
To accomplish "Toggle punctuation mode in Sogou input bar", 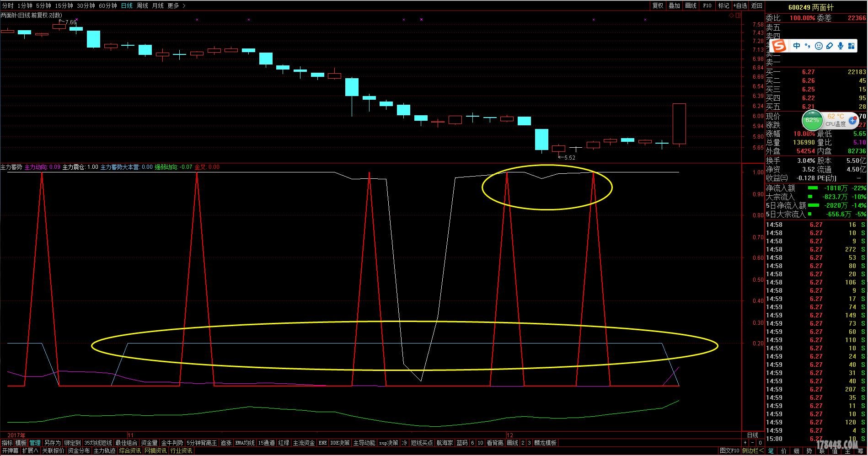I will [808, 46].
